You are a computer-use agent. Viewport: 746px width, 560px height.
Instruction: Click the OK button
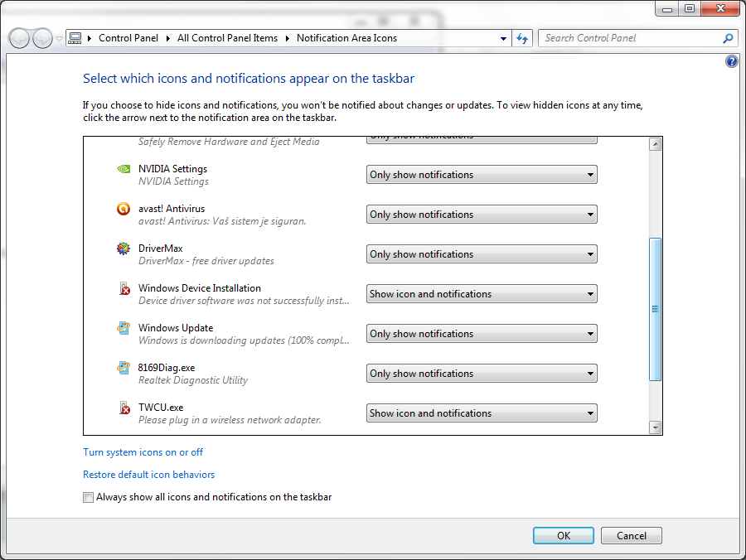click(x=564, y=536)
